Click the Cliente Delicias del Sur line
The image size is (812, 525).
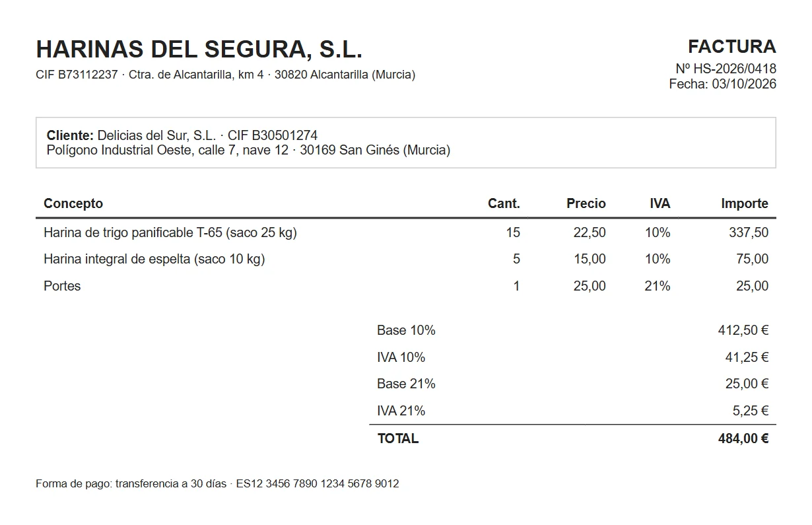[x=182, y=135]
